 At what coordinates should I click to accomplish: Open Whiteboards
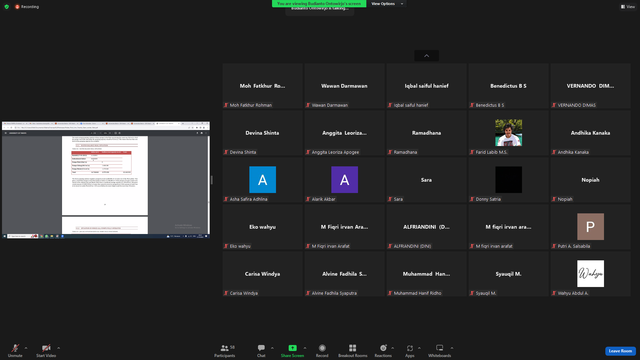pyautogui.click(x=440, y=350)
